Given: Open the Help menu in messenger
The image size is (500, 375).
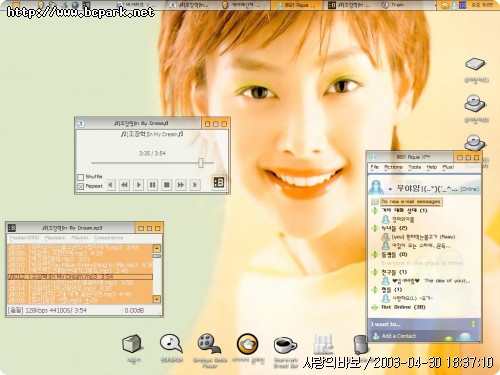Looking at the screenshot, I should point(432,167).
